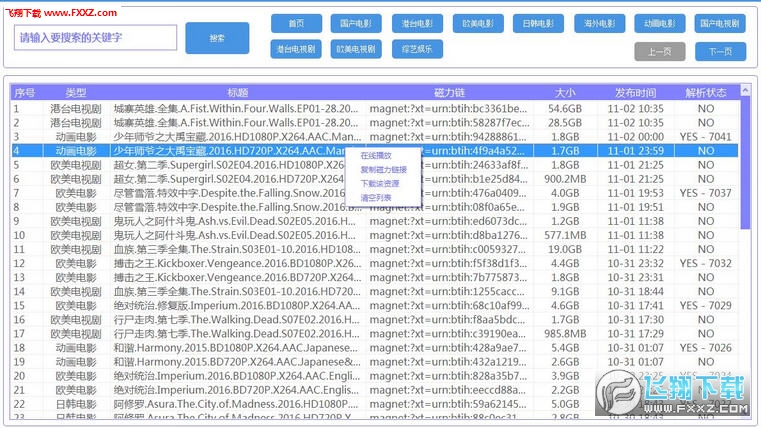Click the scrollbar up arrow of the list

click(745, 90)
